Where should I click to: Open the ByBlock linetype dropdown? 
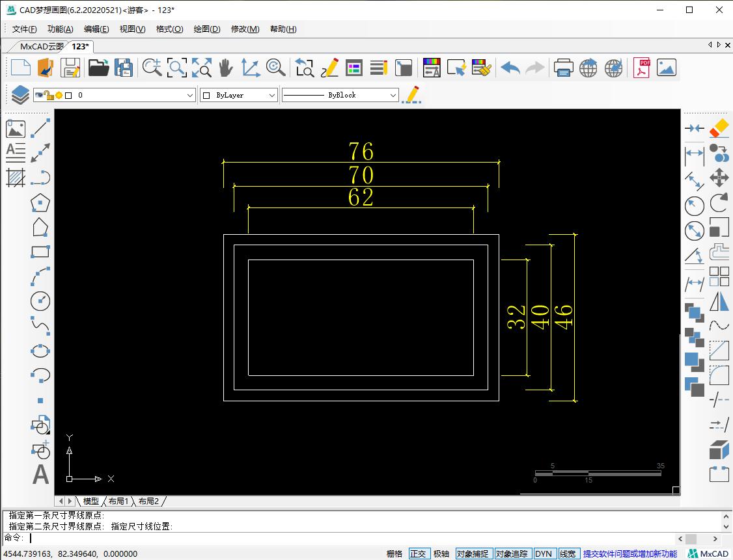[393, 95]
